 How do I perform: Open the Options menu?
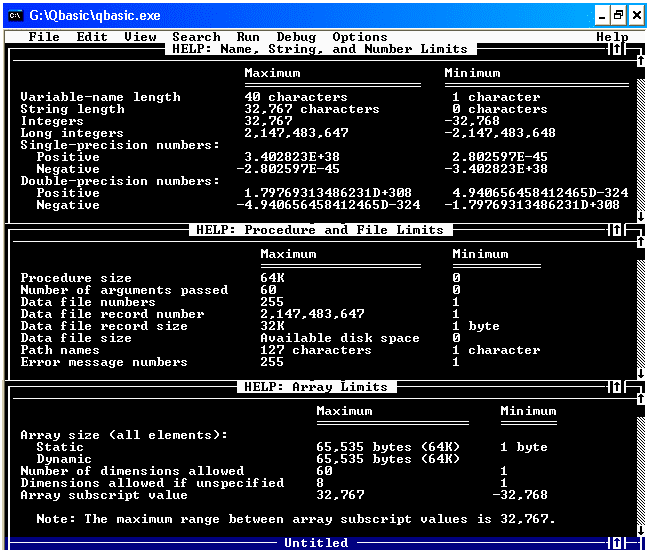tap(360, 37)
